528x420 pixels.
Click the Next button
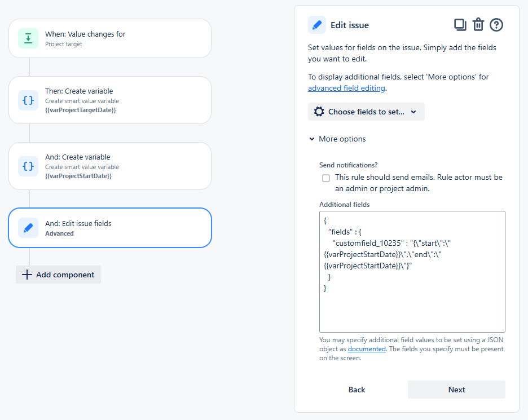(x=456, y=390)
